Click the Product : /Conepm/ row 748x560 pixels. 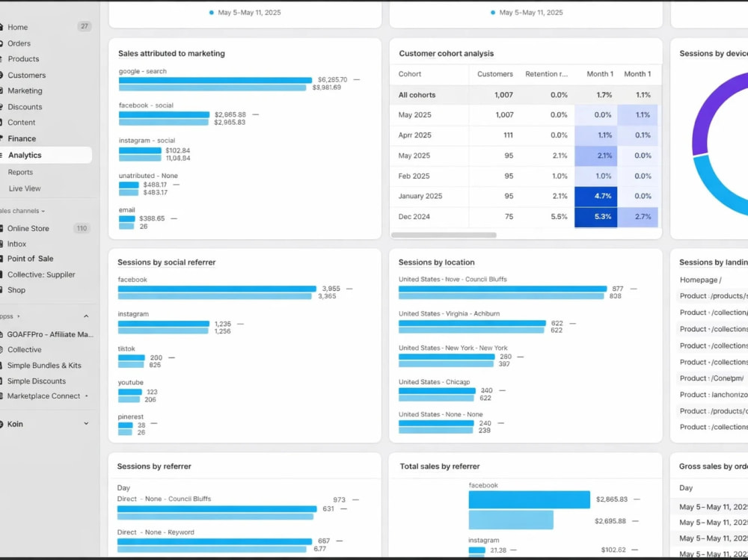pos(711,378)
